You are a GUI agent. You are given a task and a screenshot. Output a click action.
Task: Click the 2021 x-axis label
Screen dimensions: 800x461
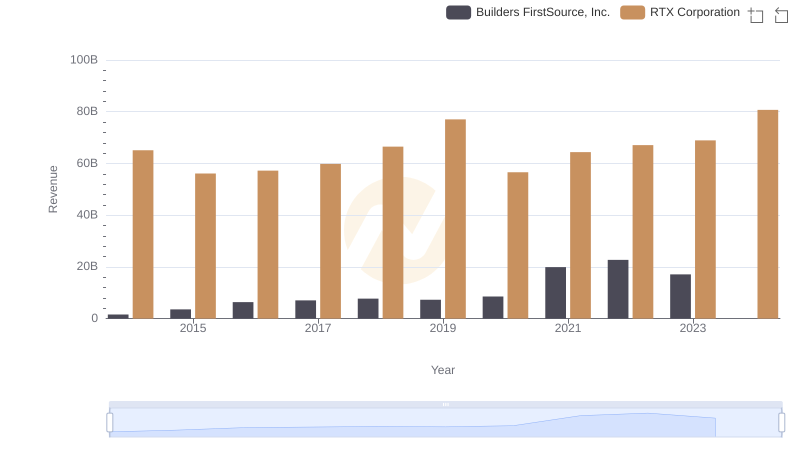coord(568,328)
